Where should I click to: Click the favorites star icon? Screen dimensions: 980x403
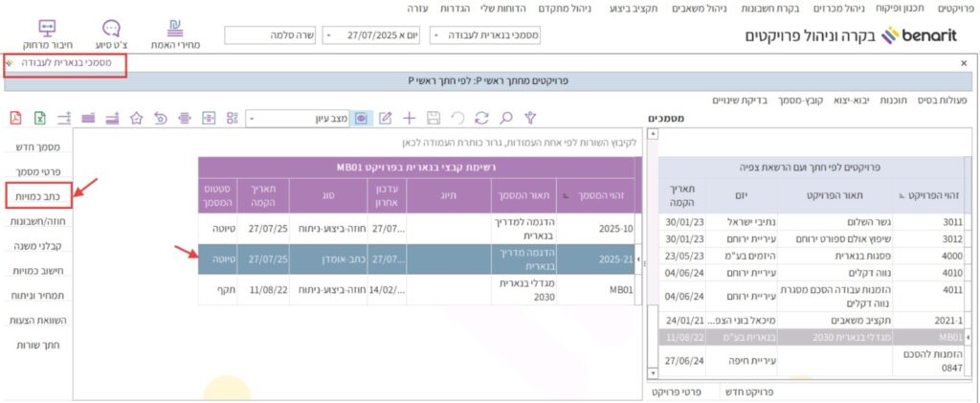pyautogui.click(x=137, y=118)
